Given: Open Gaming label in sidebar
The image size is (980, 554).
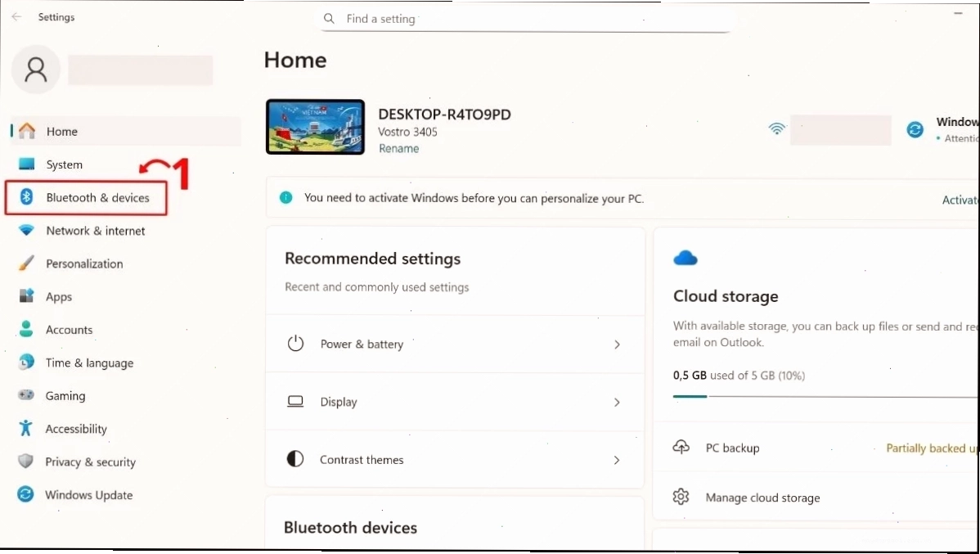Looking at the screenshot, I should point(65,396).
